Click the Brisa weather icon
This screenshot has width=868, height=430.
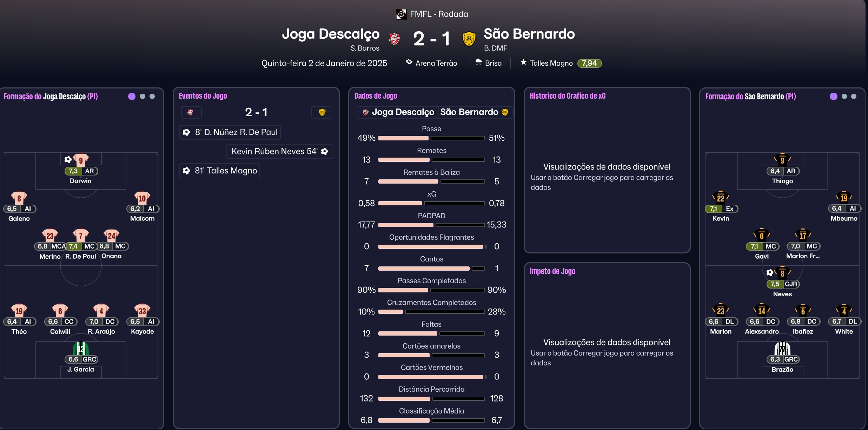(479, 62)
